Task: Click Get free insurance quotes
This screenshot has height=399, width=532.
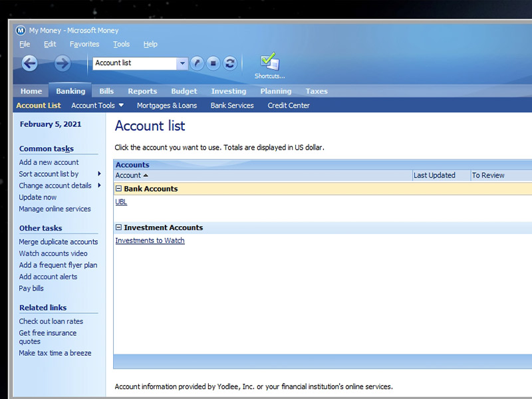Action: point(48,337)
